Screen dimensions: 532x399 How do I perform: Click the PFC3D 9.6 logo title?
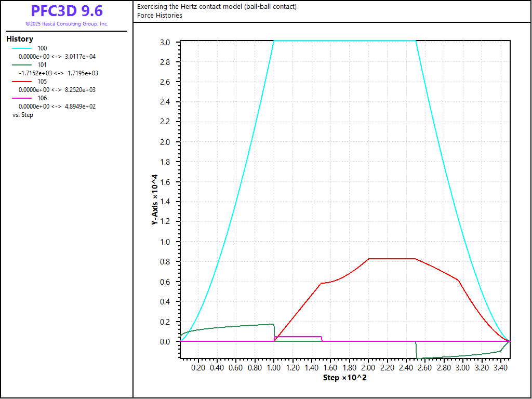66,11
